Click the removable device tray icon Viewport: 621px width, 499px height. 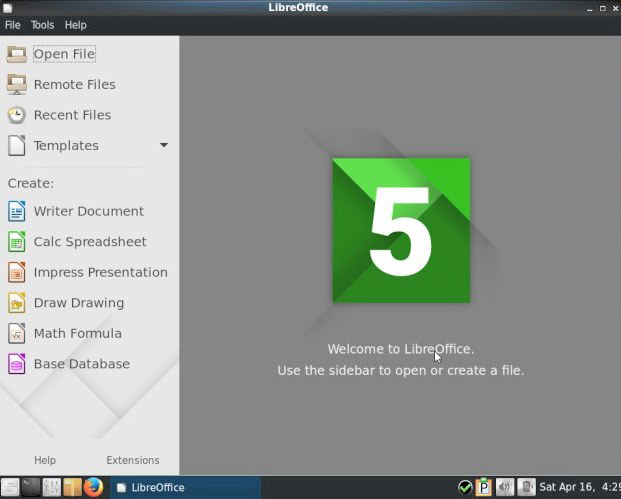pos(526,487)
